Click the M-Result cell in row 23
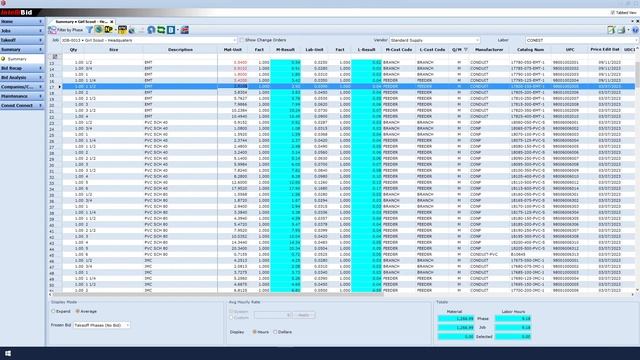The image size is (640, 360). tap(285, 122)
